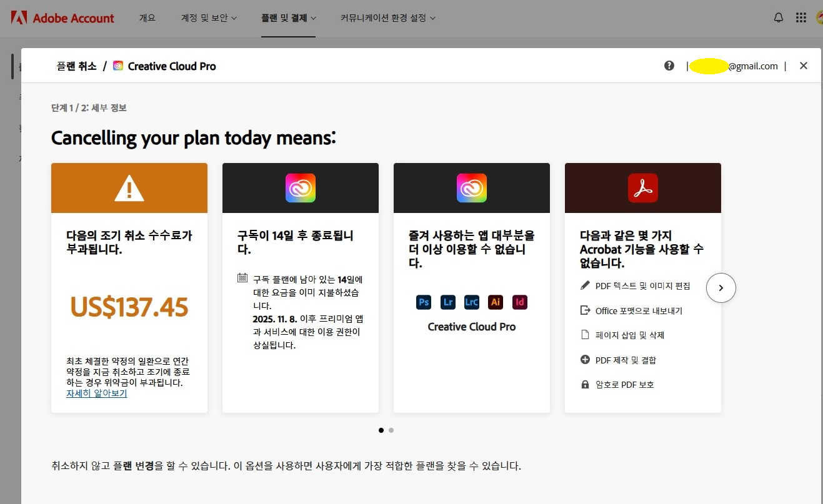
Task: Click Creative Cloud icon on apps card
Action: point(472,188)
